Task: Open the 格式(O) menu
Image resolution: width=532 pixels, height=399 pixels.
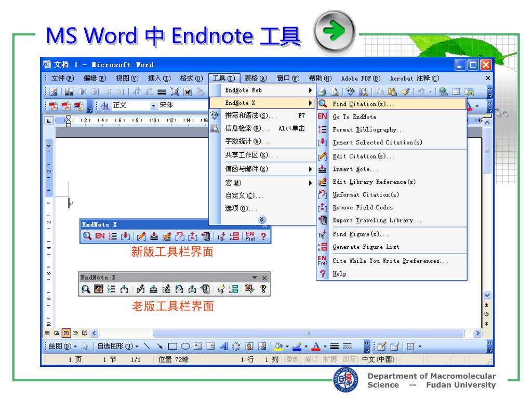Action: (x=191, y=78)
